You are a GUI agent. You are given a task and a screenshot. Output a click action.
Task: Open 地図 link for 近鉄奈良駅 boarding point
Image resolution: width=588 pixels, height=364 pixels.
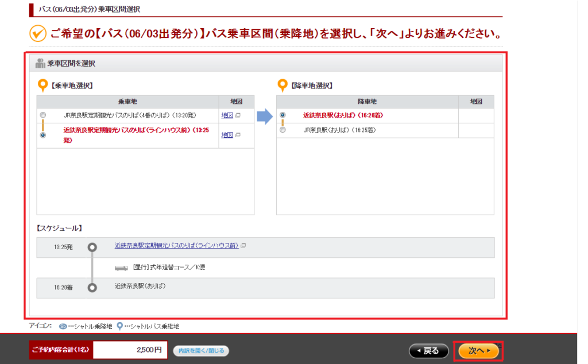(227, 135)
